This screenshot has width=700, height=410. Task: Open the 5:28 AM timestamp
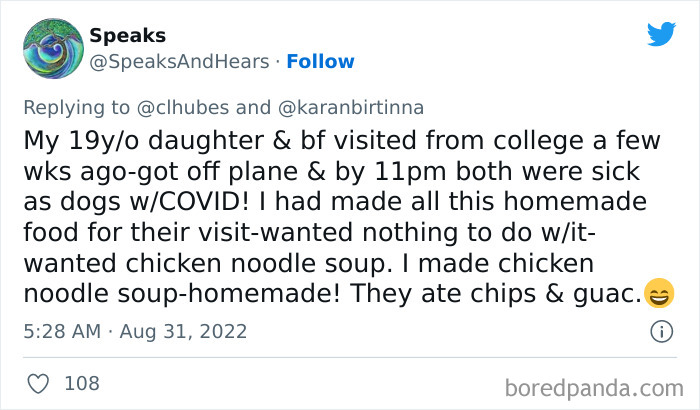coord(62,331)
